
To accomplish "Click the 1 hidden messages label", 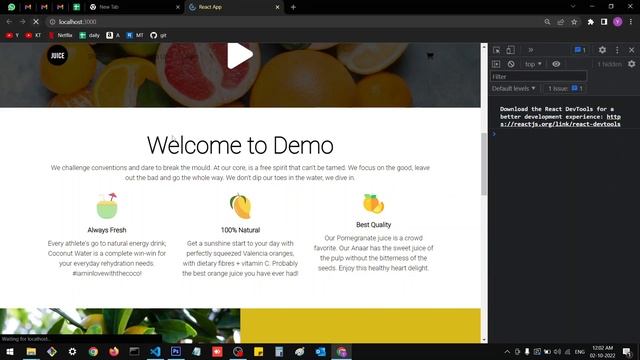I will tap(609, 64).
